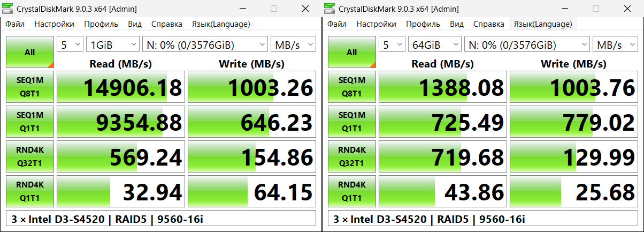Run SEQ1M Q1T1 test in left window

point(30,122)
